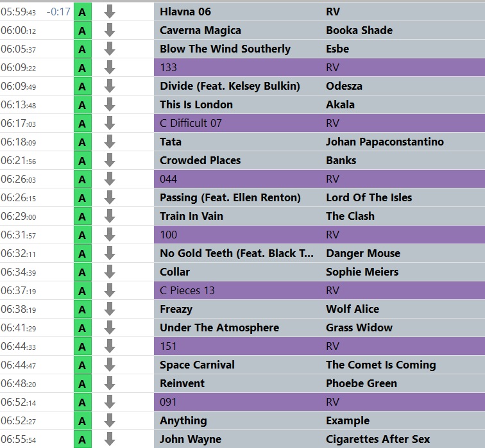This screenshot has height=448, width=485.
Task: Click the down arrow in the Tata row
Action: (x=110, y=142)
